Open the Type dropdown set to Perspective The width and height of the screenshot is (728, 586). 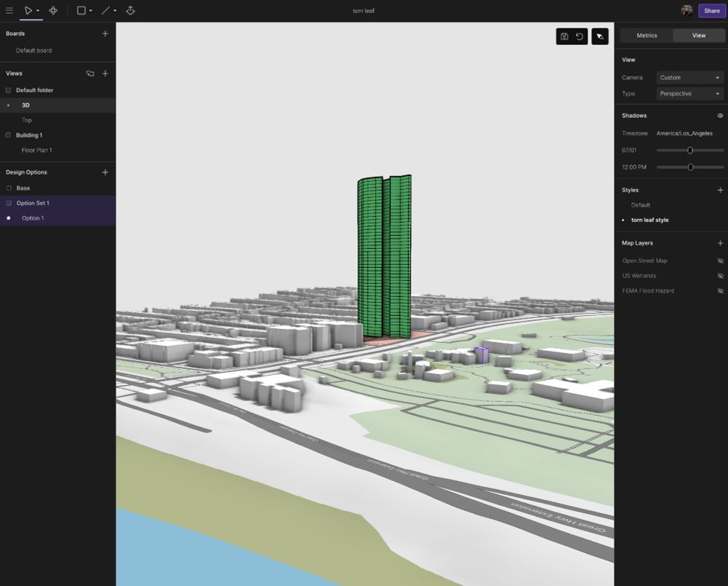point(689,93)
